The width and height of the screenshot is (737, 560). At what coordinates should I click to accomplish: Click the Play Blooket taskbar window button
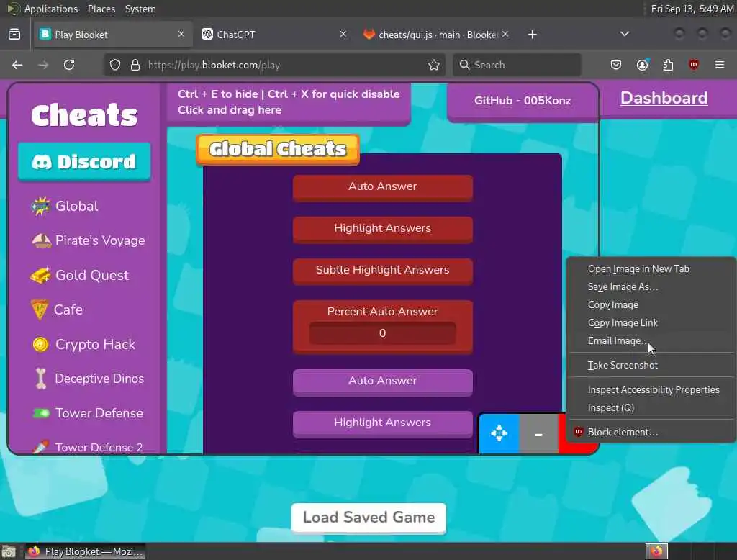point(85,551)
